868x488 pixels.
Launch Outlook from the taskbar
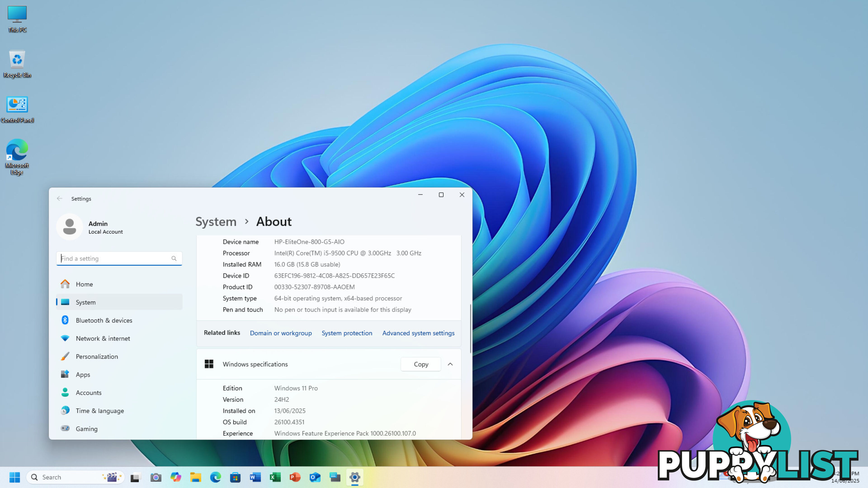315,477
